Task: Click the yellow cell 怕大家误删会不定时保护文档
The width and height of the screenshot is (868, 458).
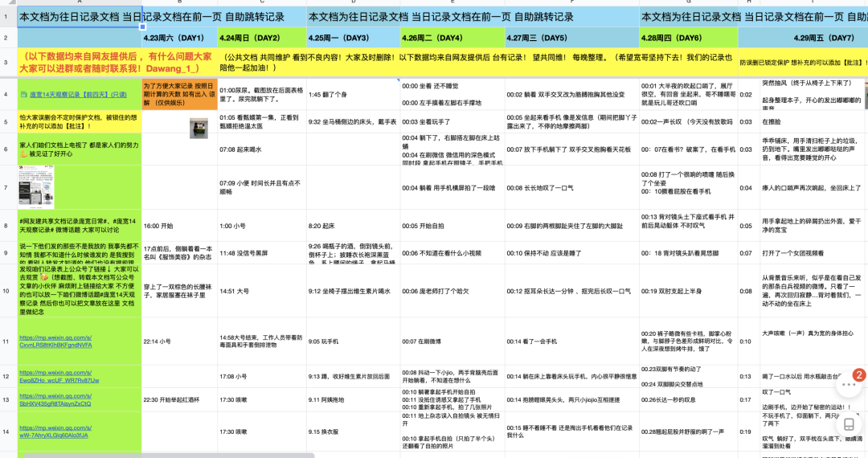Action: point(80,121)
